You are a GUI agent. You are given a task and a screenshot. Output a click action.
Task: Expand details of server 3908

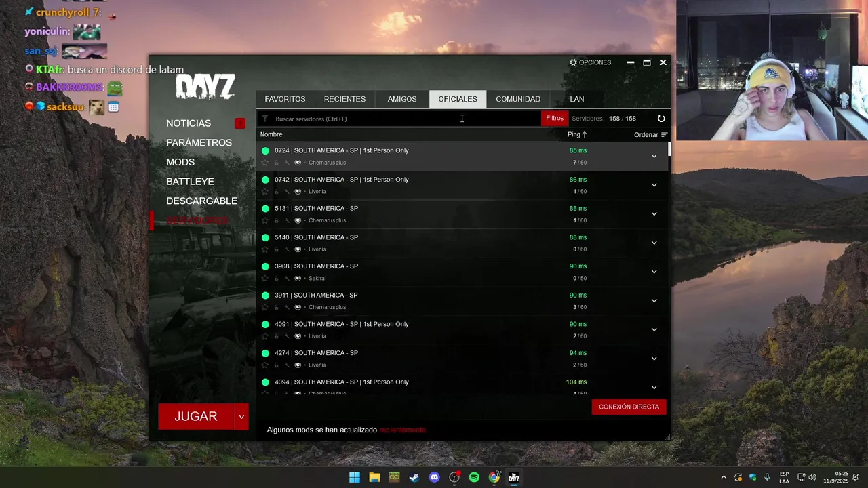tap(654, 272)
